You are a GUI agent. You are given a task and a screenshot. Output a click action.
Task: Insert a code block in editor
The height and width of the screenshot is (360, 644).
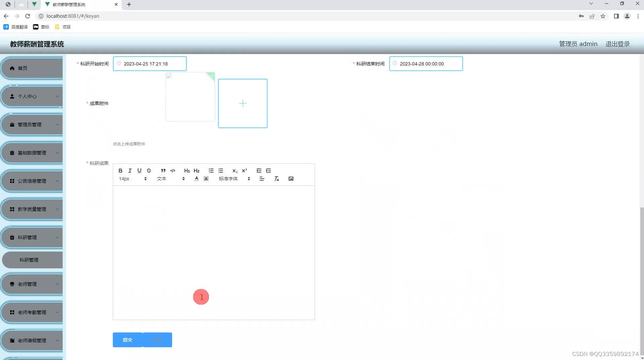[x=173, y=171]
